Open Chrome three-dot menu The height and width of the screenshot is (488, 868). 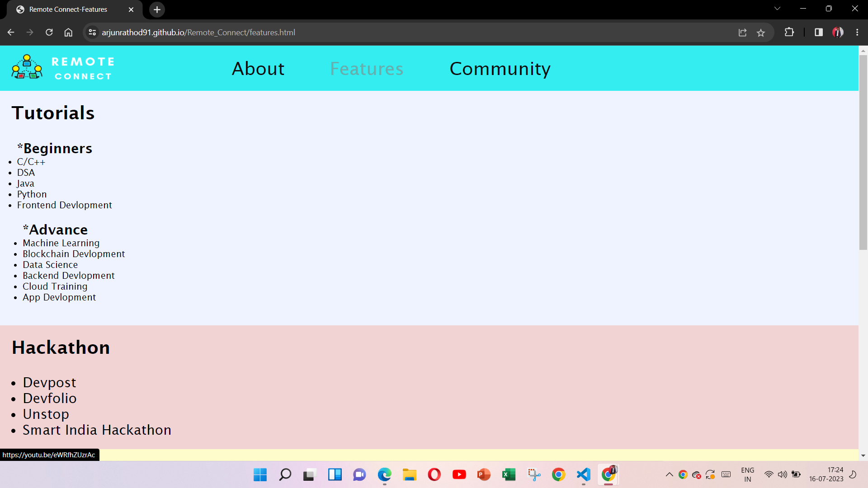(x=857, y=33)
